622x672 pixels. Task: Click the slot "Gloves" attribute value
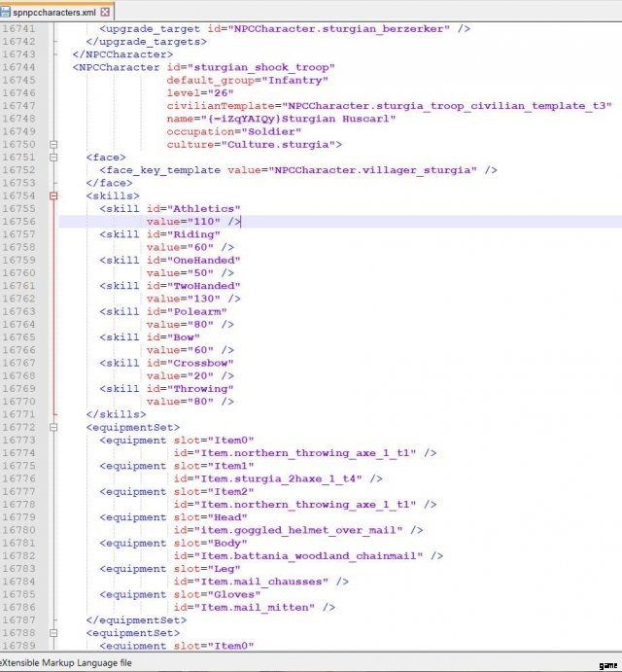(x=234, y=594)
